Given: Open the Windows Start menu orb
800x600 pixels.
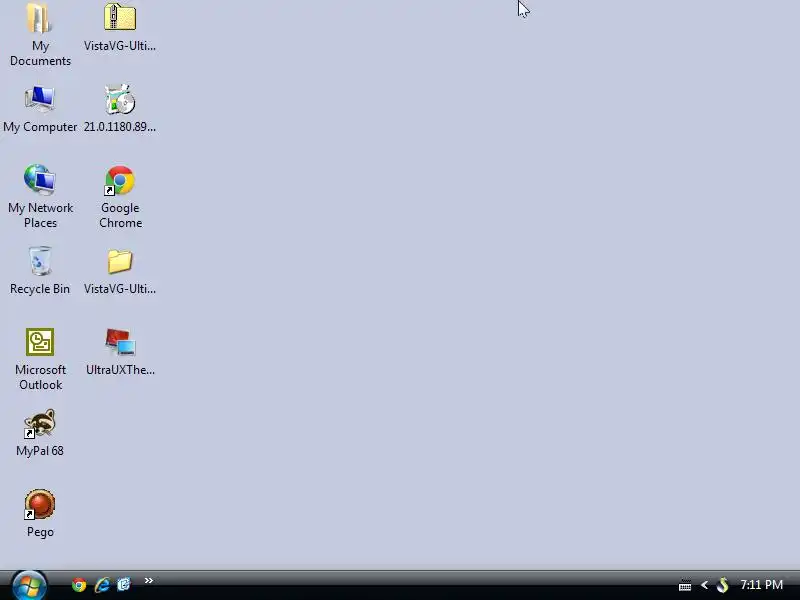Looking at the screenshot, I should coord(29,585).
